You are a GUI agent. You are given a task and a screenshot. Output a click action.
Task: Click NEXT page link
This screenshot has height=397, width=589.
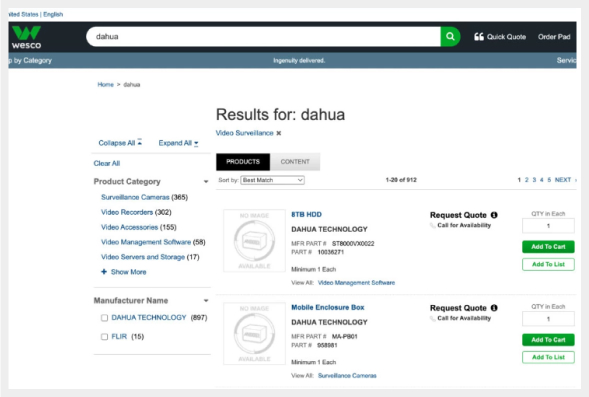tap(563, 180)
